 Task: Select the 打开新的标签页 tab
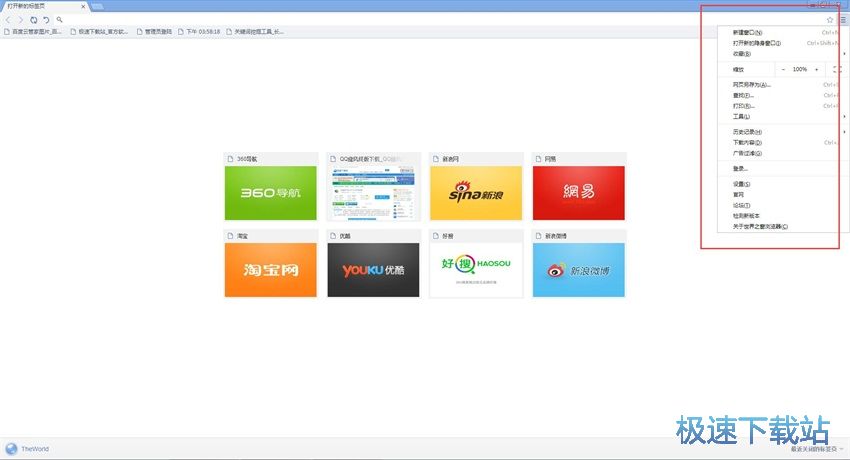click(44, 6)
